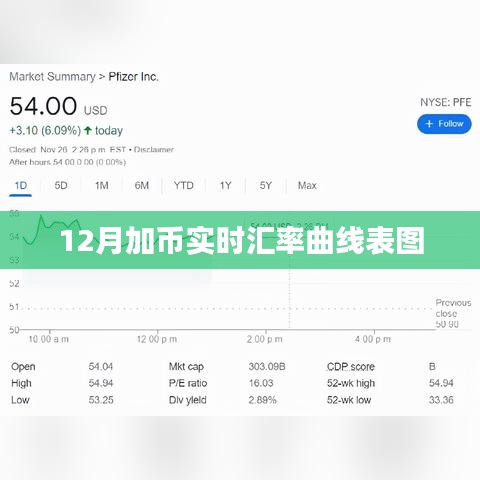The height and width of the screenshot is (480, 480).
Task: Click the 2:00 p.m. axis label
Action: [264, 339]
